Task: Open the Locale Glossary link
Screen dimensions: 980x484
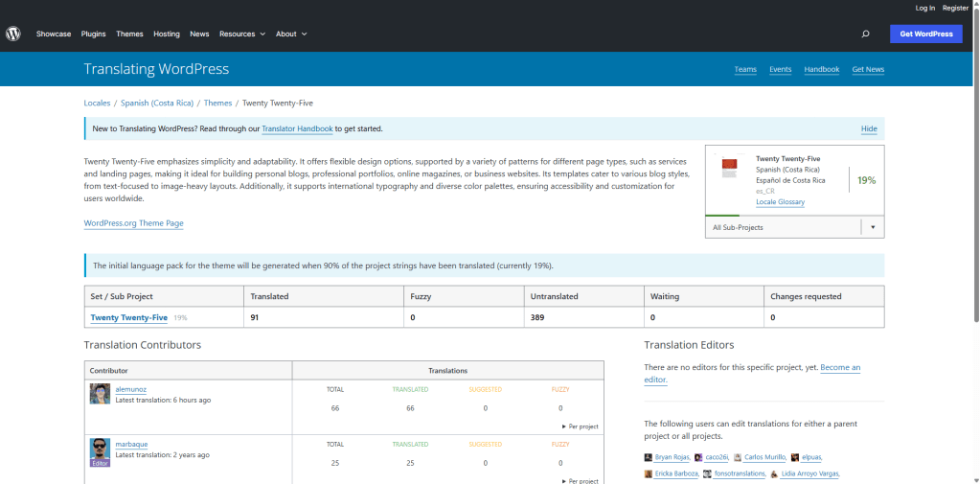Action: pyautogui.click(x=780, y=202)
